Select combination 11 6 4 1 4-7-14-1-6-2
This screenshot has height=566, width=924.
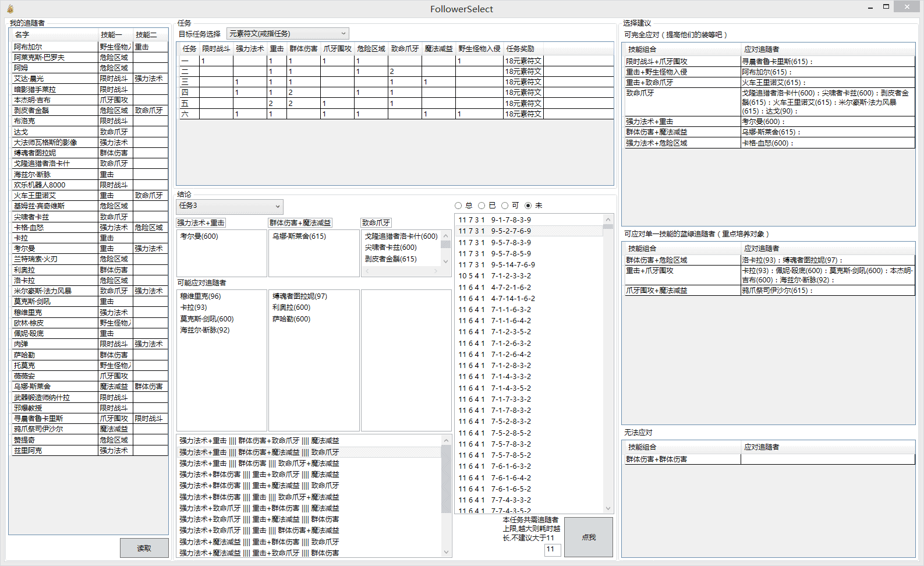tap(529, 299)
